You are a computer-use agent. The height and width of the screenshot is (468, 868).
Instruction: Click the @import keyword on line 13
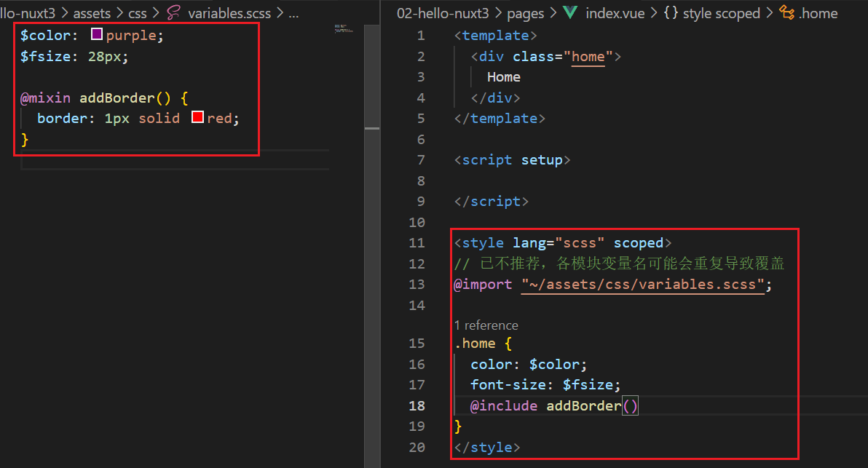484,285
